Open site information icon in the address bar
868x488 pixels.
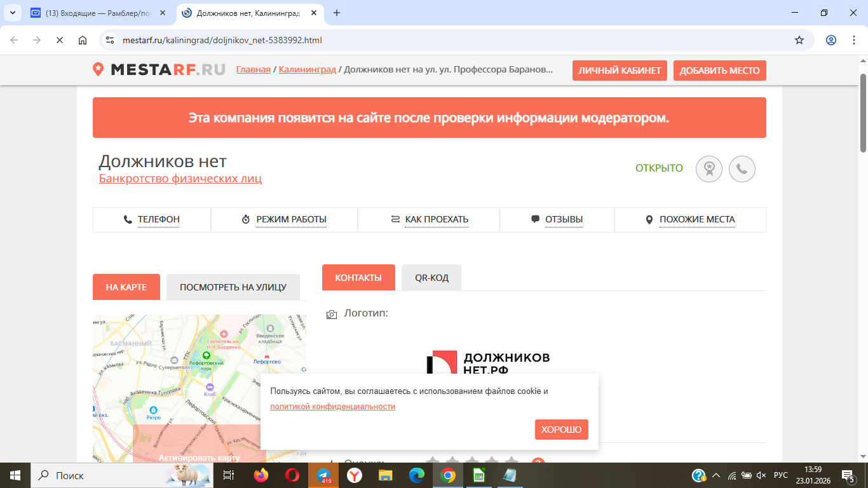pyautogui.click(x=110, y=40)
